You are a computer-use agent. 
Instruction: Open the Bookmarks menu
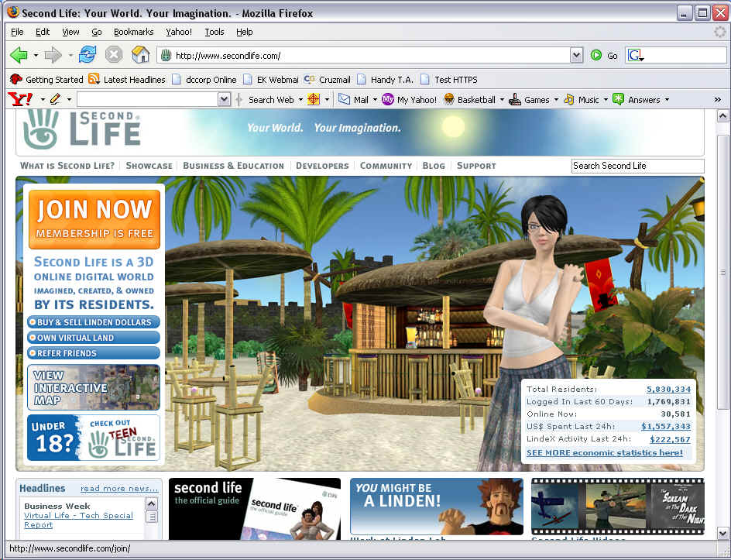click(x=133, y=32)
